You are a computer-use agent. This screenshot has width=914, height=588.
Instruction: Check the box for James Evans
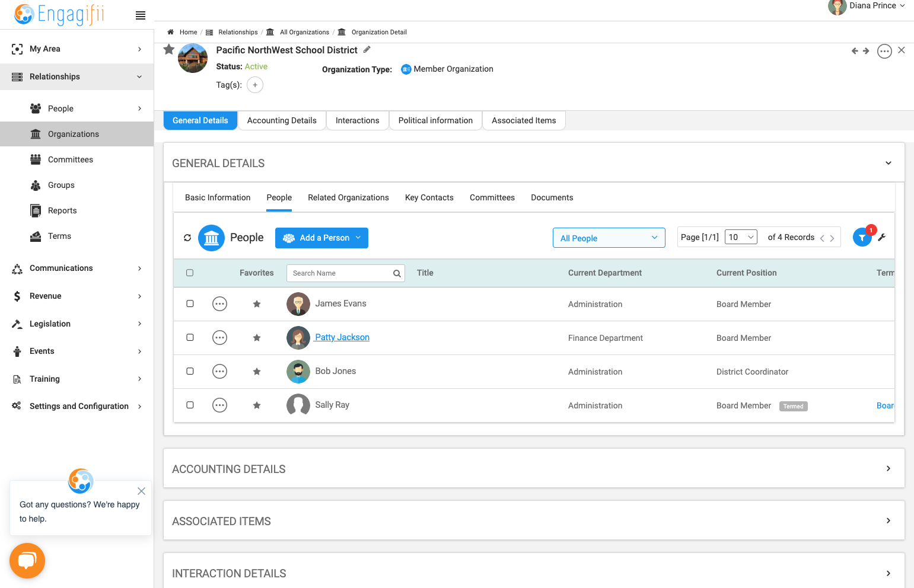(x=190, y=303)
